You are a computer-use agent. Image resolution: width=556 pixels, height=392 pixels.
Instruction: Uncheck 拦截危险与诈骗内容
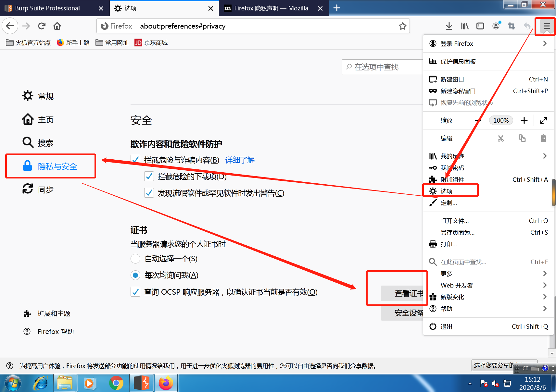coord(135,160)
